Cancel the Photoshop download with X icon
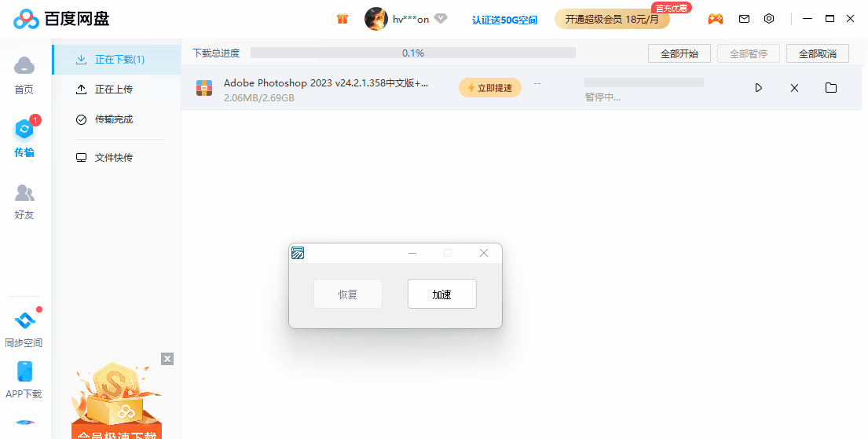Viewport: 868px width, 439px height. click(794, 88)
